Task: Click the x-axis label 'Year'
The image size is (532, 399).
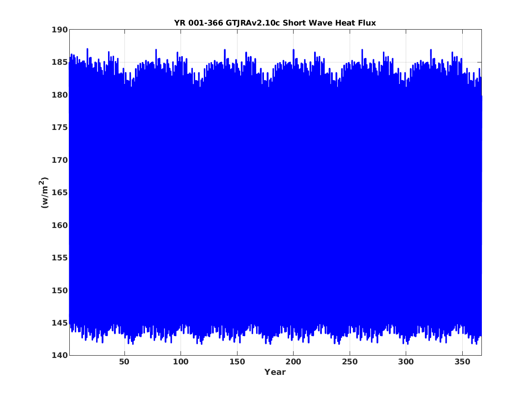Action: pyautogui.click(x=275, y=372)
